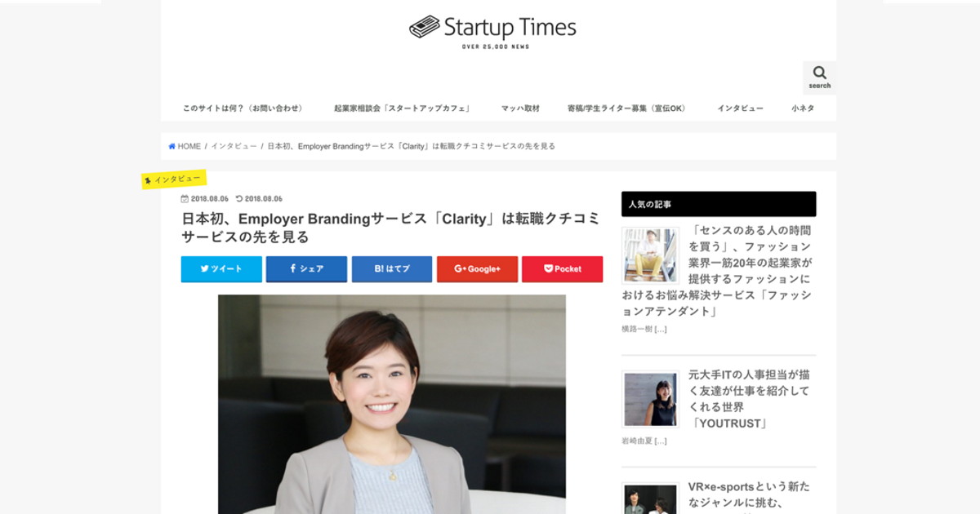The width and height of the screenshot is (980, 514).
Task: Click the インタビュー breadcrumb link
Action: tap(234, 146)
